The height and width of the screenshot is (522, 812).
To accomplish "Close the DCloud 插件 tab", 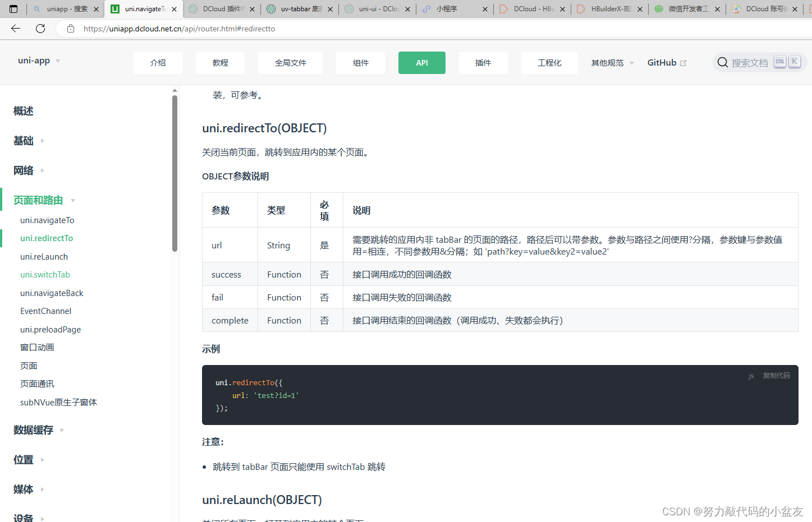I will [252, 9].
